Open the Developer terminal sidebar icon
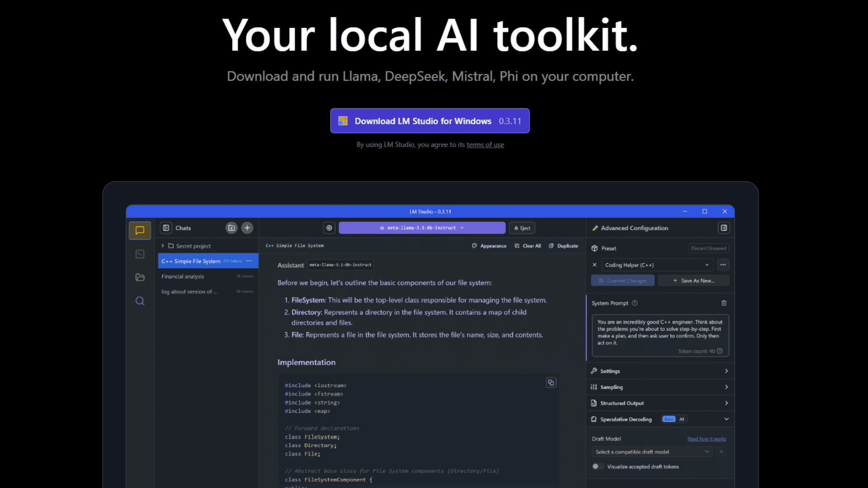Viewport: 868px width, 488px height. pyautogui.click(x=140, y=254)
